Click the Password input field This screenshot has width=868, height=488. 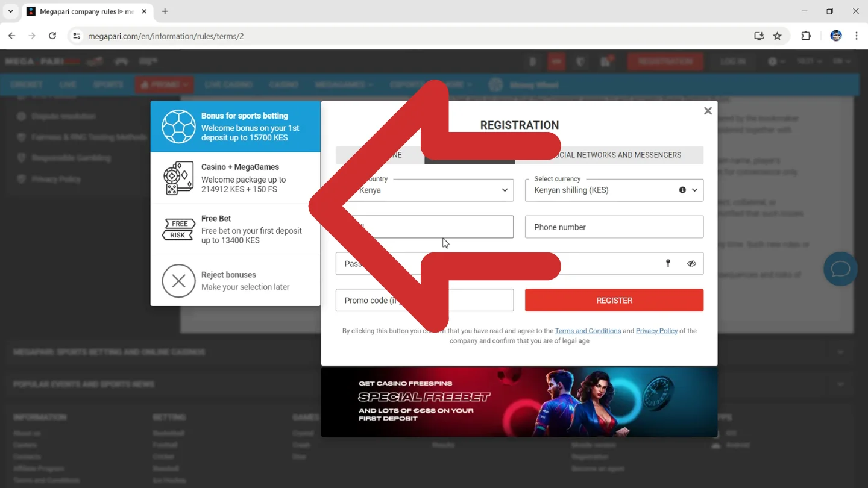coord(520,263)
